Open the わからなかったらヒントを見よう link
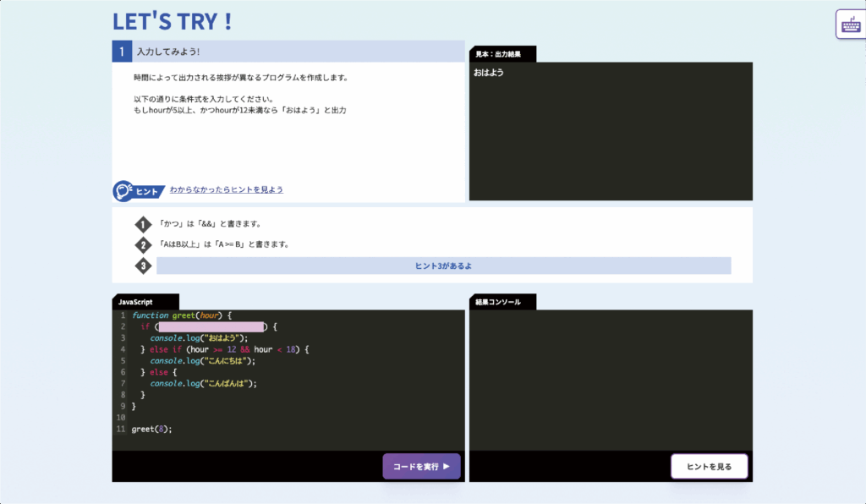Image resolution: width=866 pixels, height=504 pixels. 227,190
